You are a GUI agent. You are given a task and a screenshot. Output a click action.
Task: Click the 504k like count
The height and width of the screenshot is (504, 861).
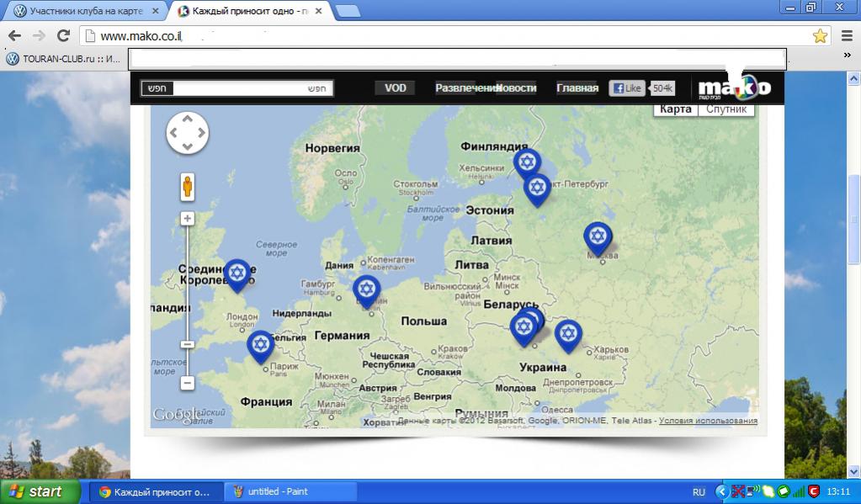[662, 88]
